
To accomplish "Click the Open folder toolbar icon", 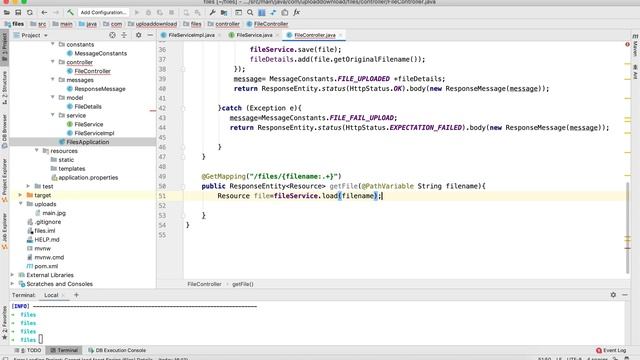I will point(7,13).
